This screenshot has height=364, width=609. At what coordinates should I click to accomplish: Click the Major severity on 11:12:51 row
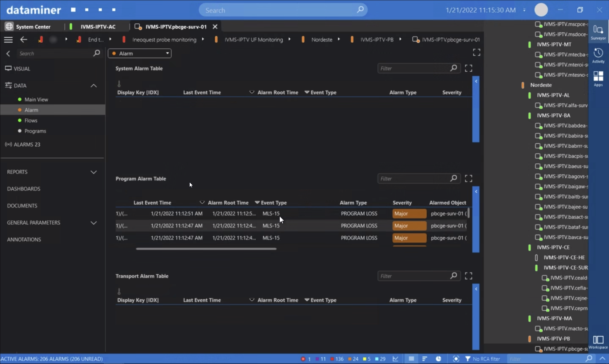pos(409,213)
